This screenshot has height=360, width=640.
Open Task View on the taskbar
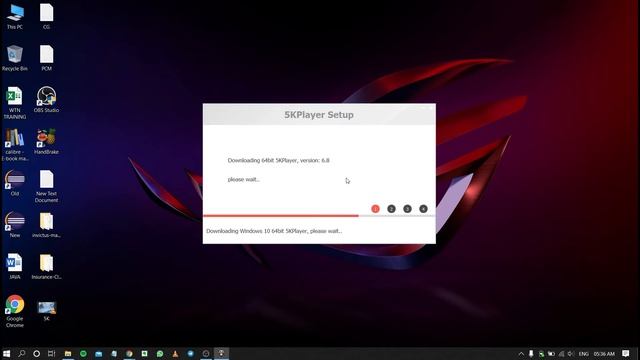(51, 353)
